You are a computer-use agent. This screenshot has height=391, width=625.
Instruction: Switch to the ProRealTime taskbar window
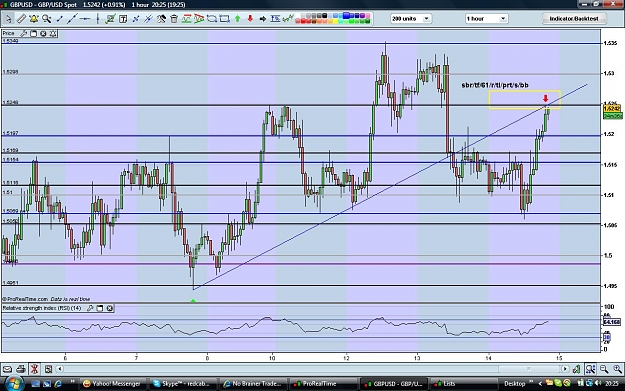323,383
